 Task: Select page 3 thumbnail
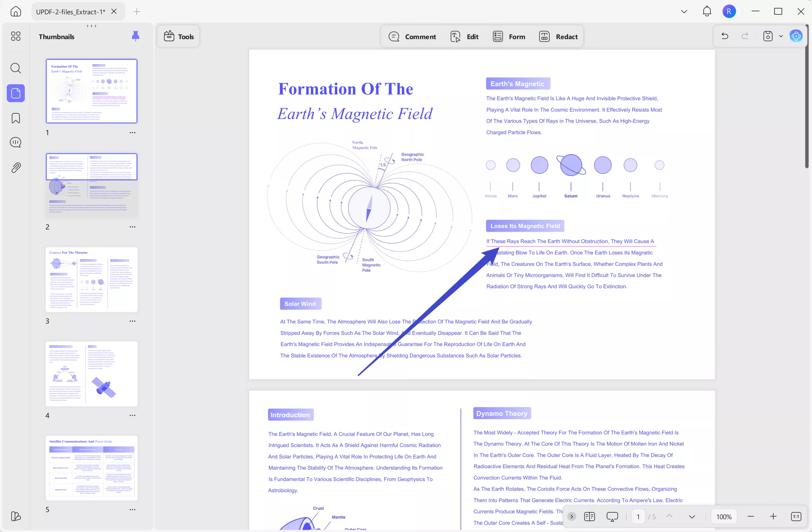pos(91,279)
